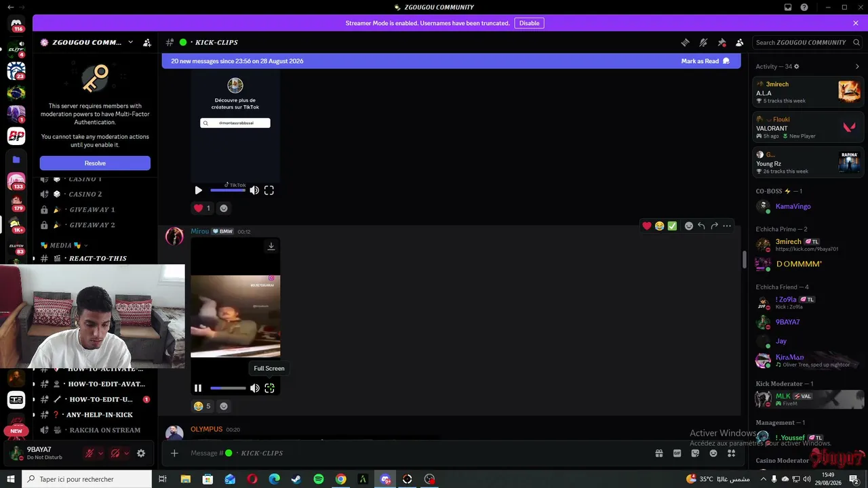Screen dimensions: 868x488
Task: Add reaction to TikTok message
Action: point(224,208)
